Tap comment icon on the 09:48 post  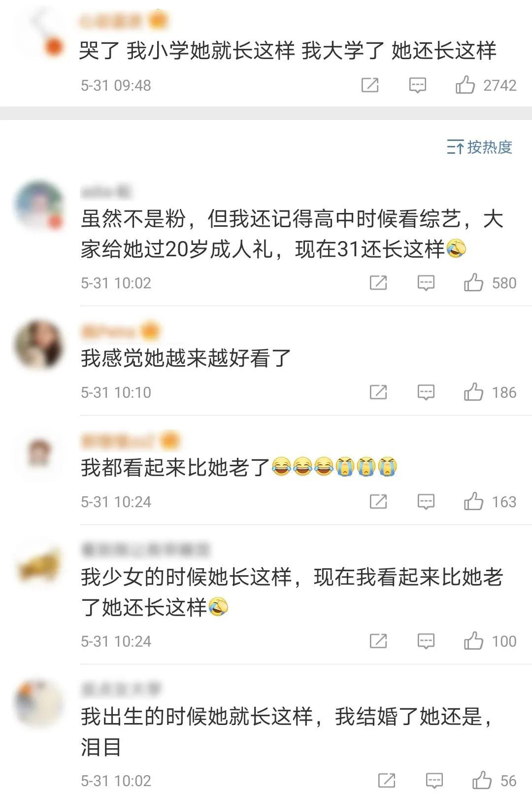(417, 85)
